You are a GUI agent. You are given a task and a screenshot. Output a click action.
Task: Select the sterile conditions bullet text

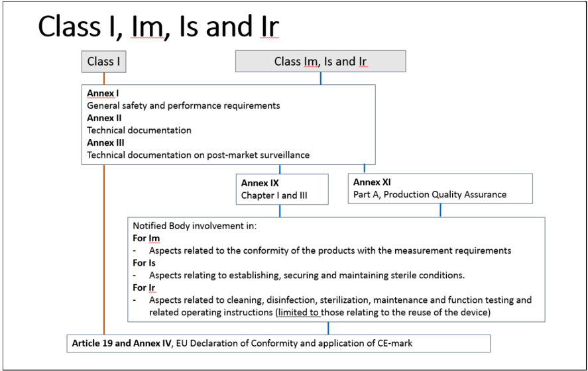click(x=306, y=275)
